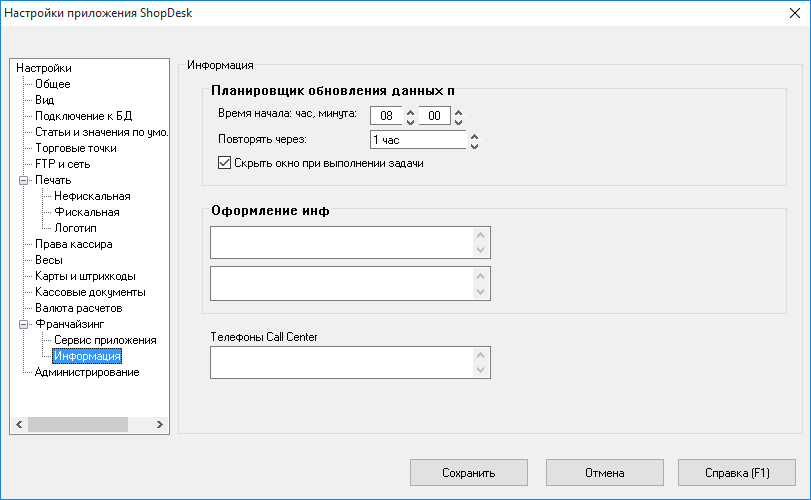Collapse the Франчайзинг tree node
Image resolution: width=811 pixels, height=500 pixels.
23,324
